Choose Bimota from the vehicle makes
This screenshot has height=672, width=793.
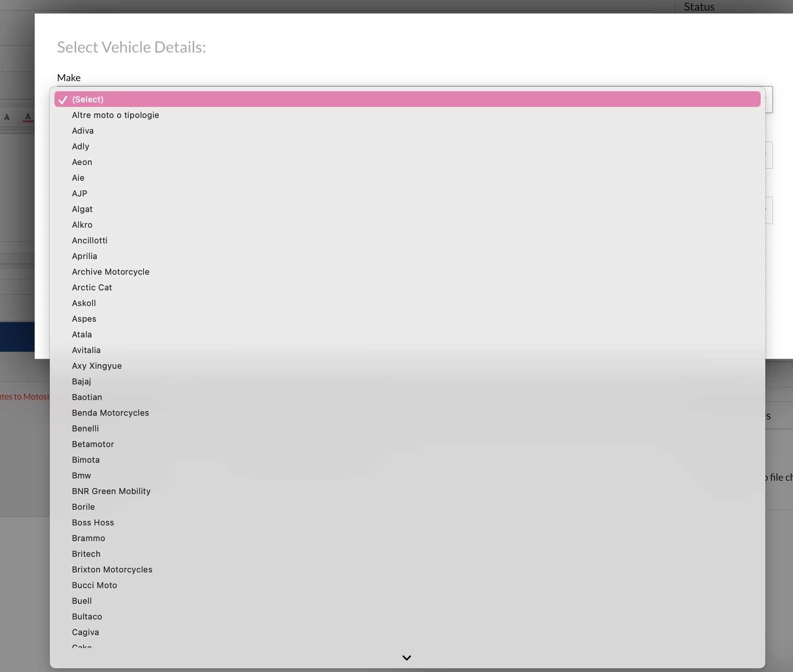click(x=86, y=460)
